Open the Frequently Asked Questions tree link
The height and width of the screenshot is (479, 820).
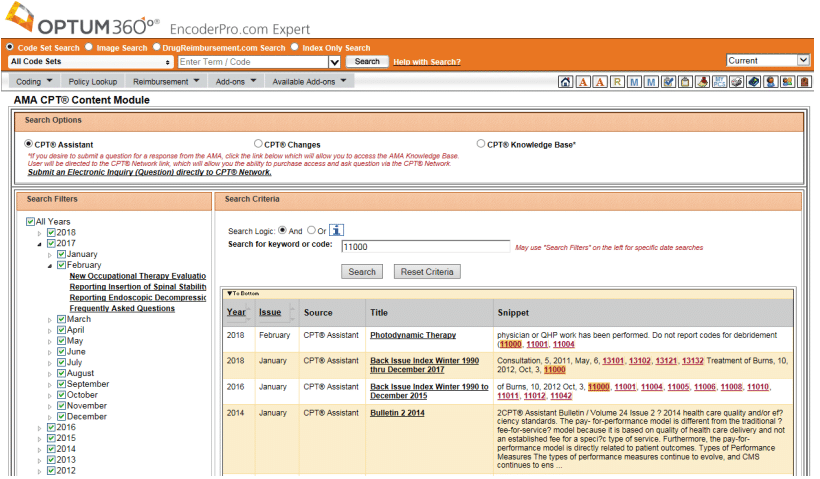pyautogui.click(x=122, y=309)
